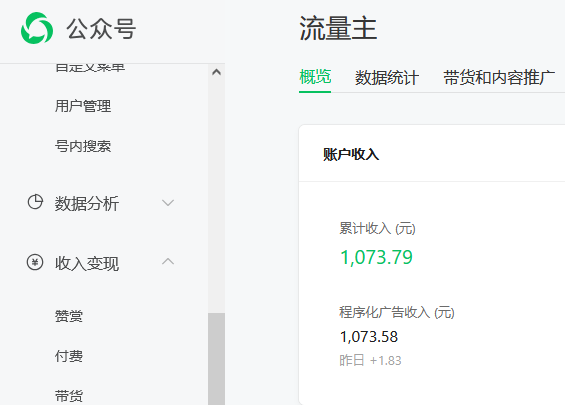
Task: Click the green WeChat Official Account logo
Action: [x=37, y=28]
